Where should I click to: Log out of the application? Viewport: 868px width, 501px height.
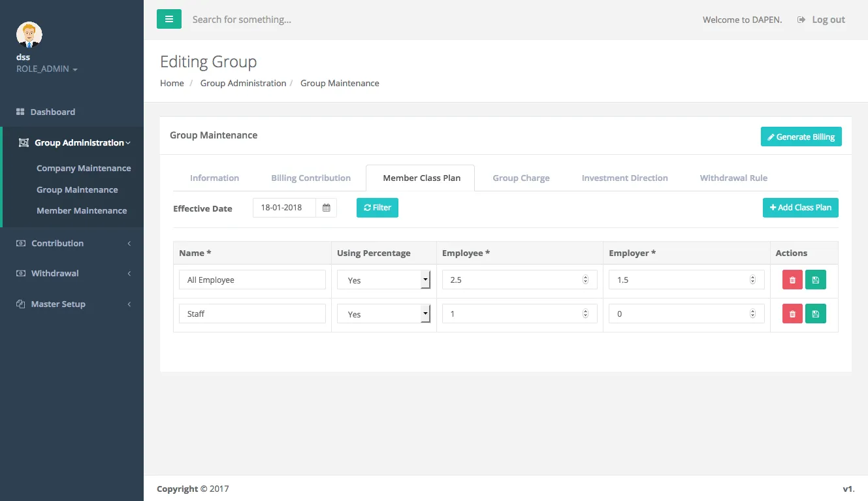822,20
